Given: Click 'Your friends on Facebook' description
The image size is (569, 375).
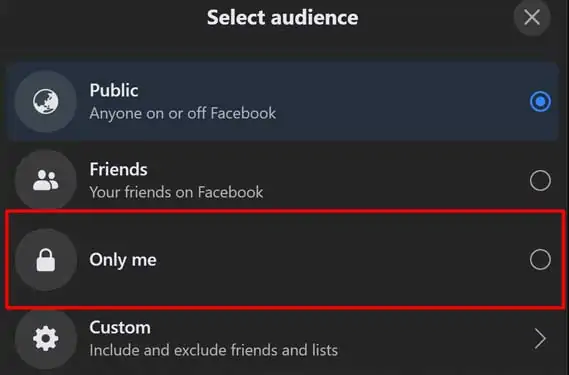Looking at the screenshot, I should pos(176,192).
